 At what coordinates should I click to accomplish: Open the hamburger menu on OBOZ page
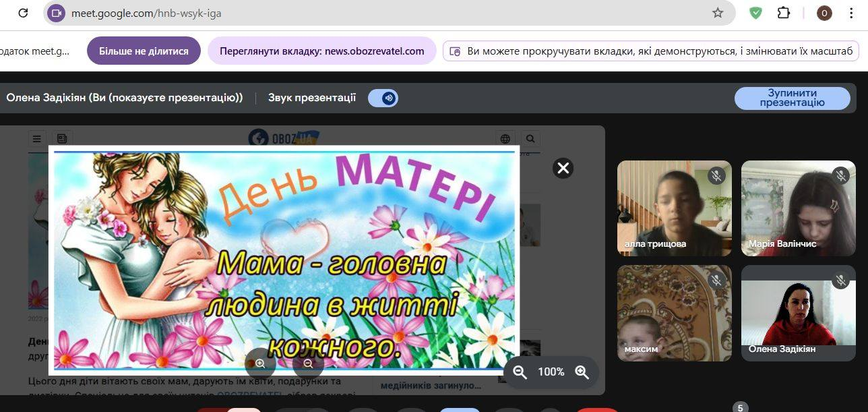[x=37, y=139]
